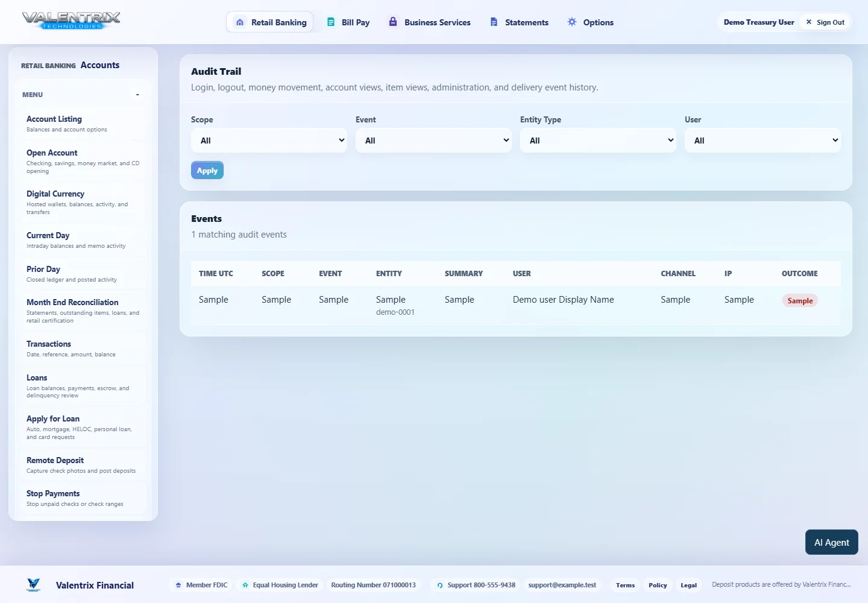
Task: Open the Legal footer link
Action: [x=688, y=585]
